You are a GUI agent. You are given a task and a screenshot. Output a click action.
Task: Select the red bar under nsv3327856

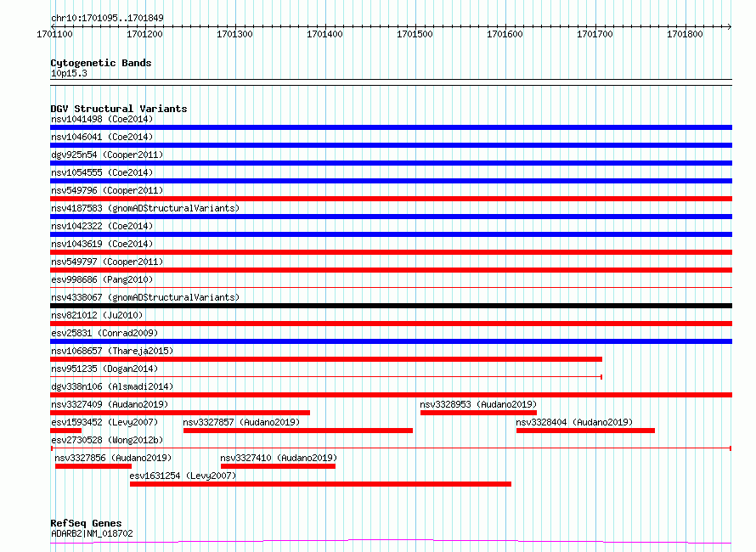(x=93, y=466)
